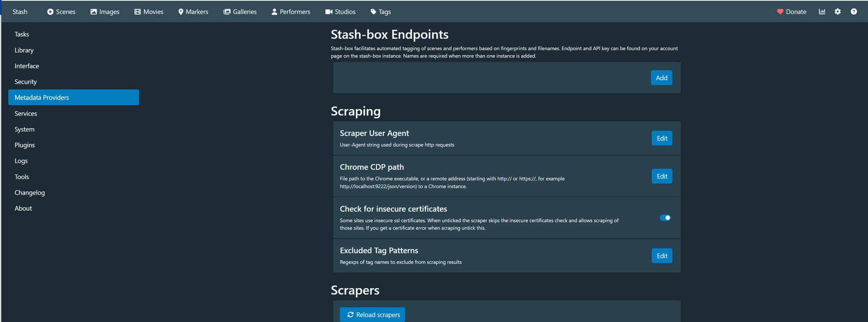
Task: Click the Excluded Tag Patterns title
Action: [x=379, y=250]
